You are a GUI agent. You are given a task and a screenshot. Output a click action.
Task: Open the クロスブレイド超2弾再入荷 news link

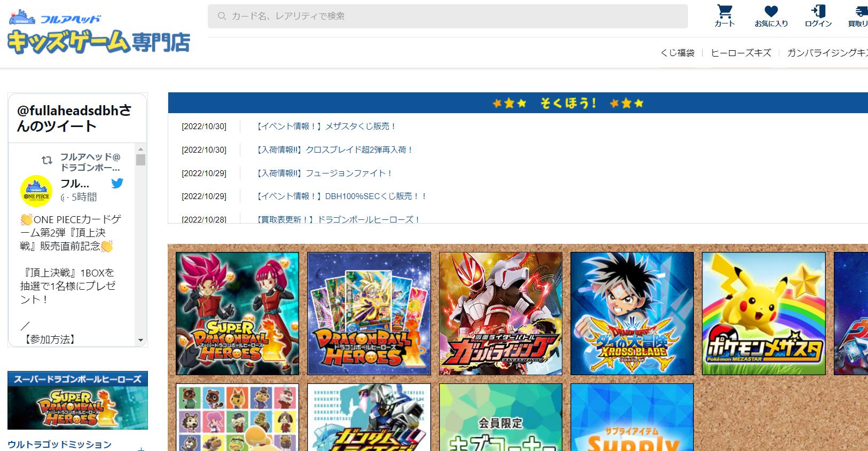point(335,150)
